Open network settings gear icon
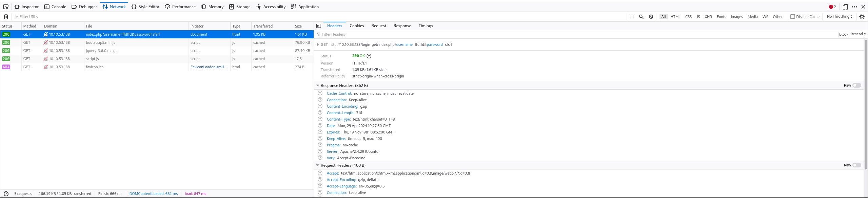Image resolution: width=868 pixels, height=198 pixels. 862,17
